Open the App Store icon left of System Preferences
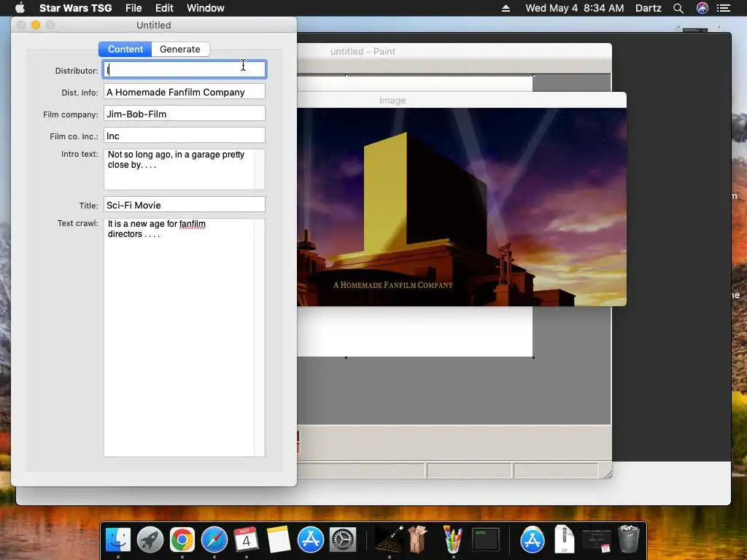This screenshot has height=560, width=747. point(311,540)
